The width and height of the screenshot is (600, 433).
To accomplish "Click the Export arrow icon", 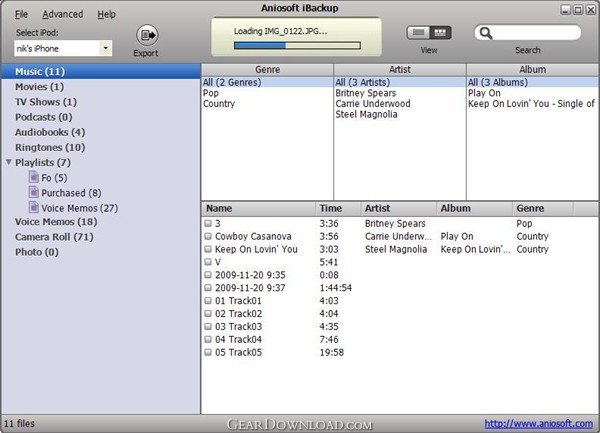I will (147, 35).
